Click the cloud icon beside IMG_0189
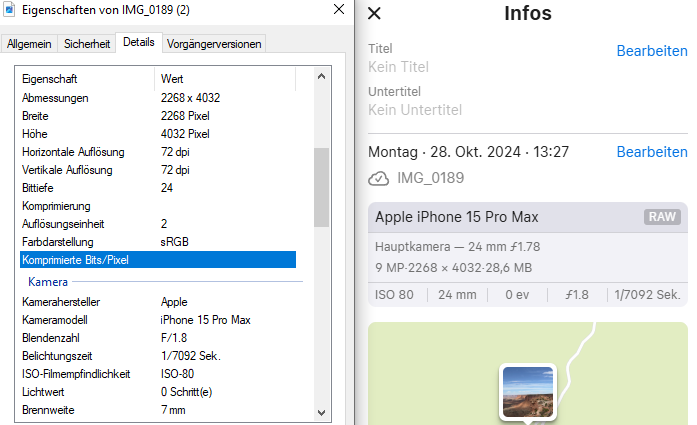The height and width of the screenshot is (425, 697). point(378,178)
